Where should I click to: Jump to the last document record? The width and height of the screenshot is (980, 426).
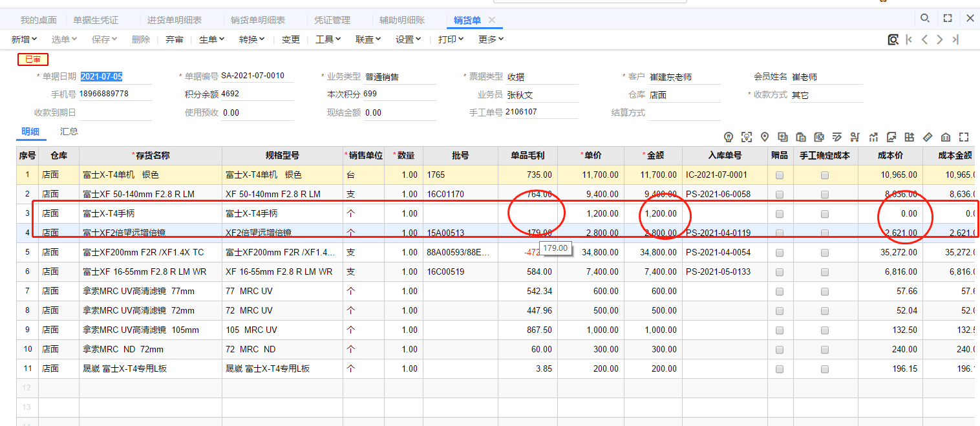(955, 39)
